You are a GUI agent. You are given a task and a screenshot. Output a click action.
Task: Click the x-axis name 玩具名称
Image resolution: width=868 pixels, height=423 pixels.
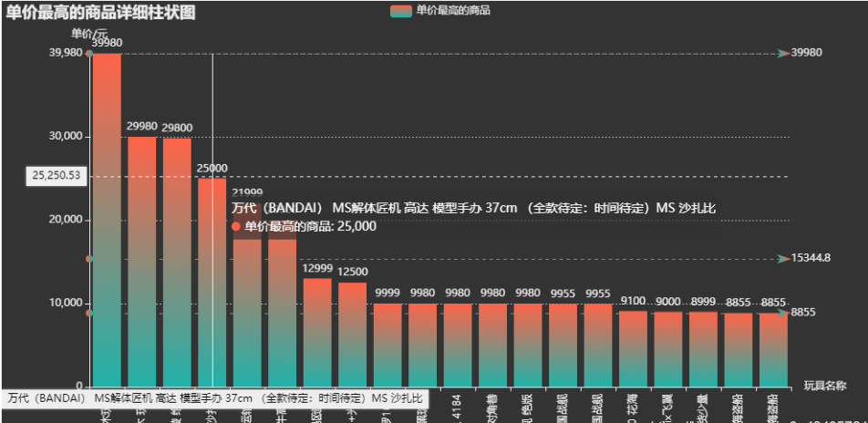825,386
